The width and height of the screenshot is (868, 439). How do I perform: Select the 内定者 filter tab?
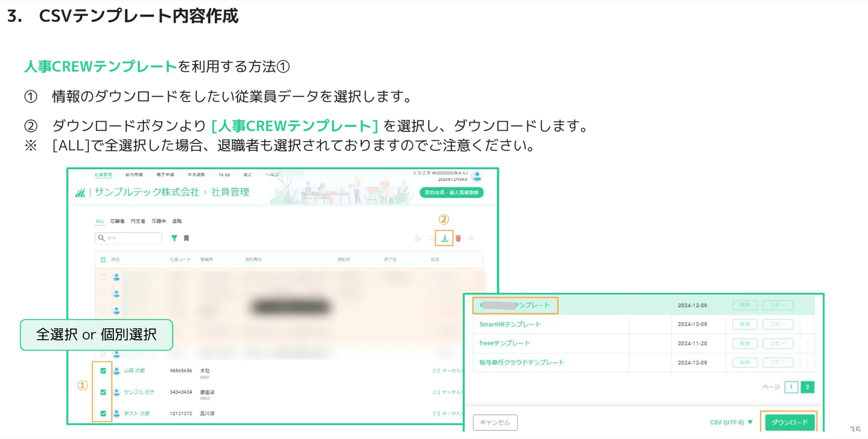coord(138,221)
